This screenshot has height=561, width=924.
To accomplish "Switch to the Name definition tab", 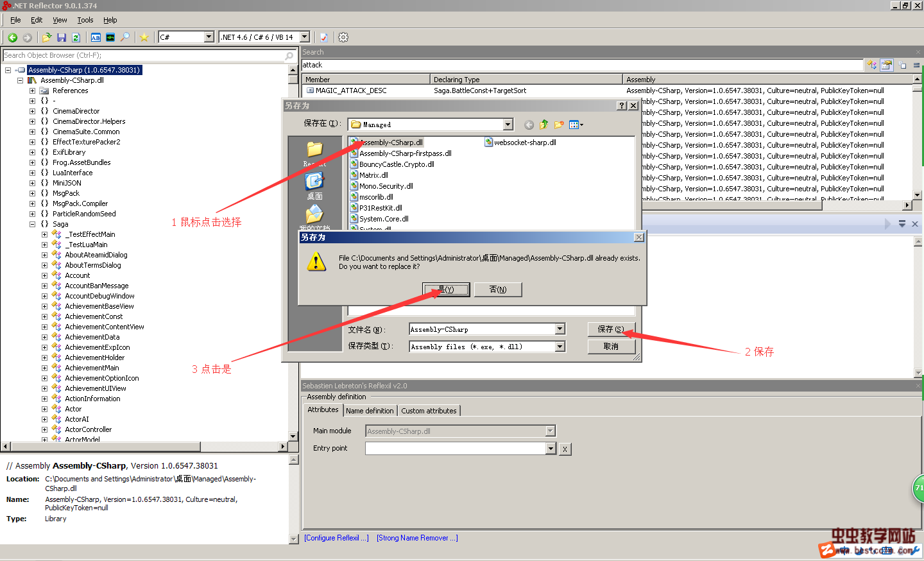I will [x=370, y=411].
